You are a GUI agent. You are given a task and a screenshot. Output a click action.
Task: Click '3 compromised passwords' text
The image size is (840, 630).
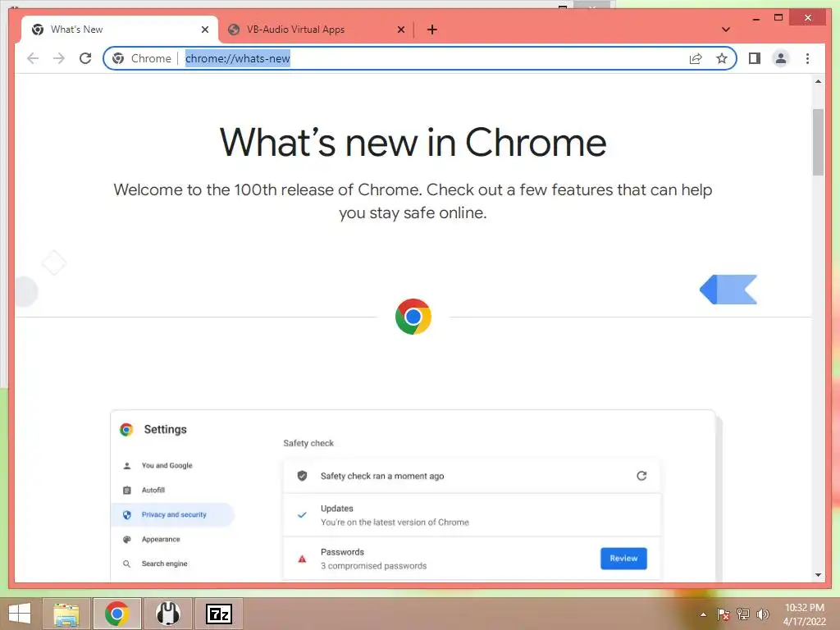(x=373, y=566)
